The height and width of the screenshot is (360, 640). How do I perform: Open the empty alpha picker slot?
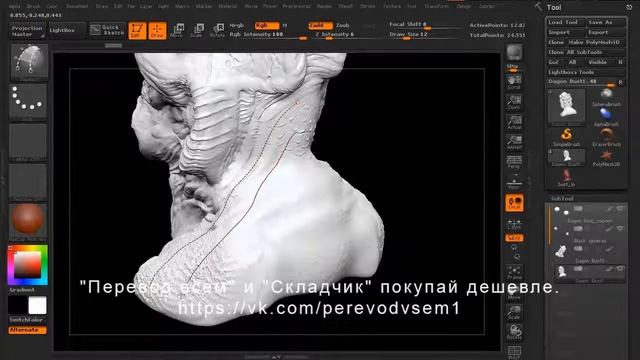pos(28,142)
